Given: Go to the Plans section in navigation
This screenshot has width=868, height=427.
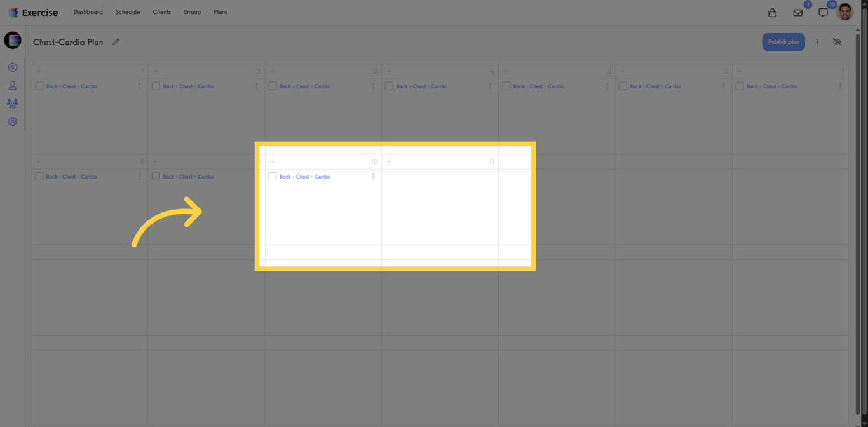Looking at the screenshot, I should click(220, 11).
